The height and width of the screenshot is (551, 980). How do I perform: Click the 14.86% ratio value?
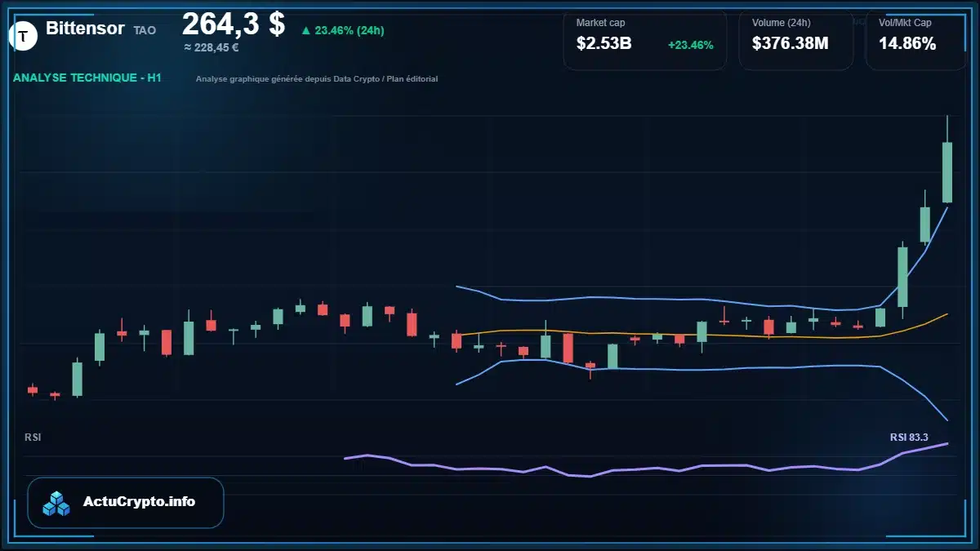pyautogui.click(x=906, y=44)
